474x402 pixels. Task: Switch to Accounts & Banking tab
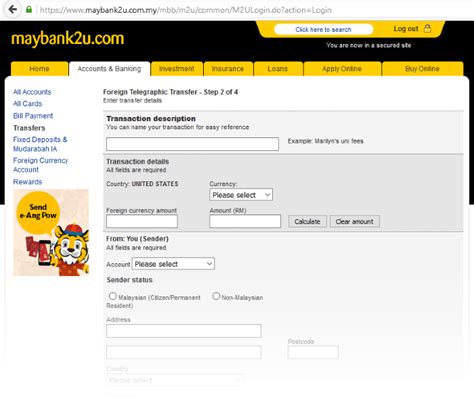click(x=109, y=69)
